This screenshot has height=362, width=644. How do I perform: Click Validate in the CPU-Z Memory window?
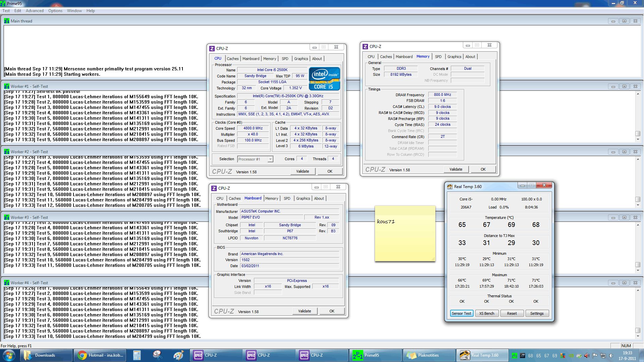click(455, 169)
